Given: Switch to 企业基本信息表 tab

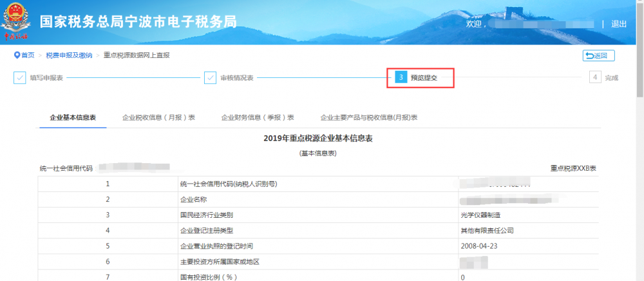Looking at the screenshot, I should pyautogui.click(x=73, y=118).
